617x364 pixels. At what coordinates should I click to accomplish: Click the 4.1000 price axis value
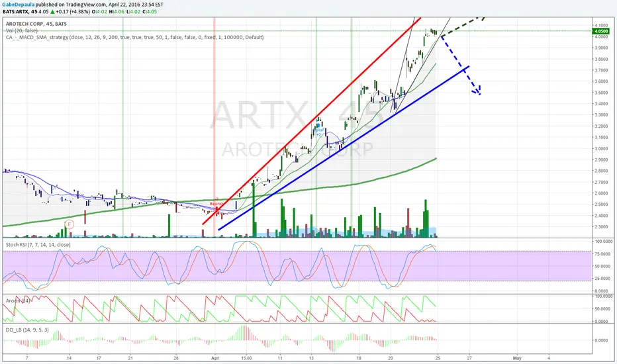point(601,25)
